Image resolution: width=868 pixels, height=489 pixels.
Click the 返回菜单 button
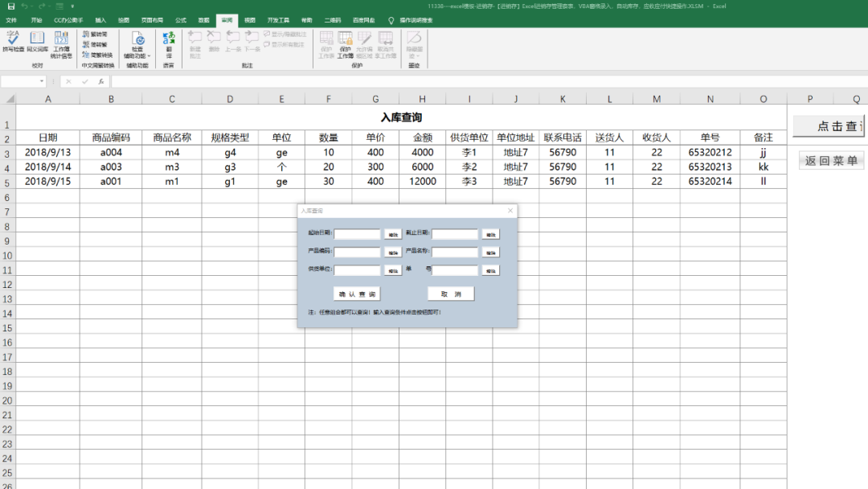tap(831, 161)
